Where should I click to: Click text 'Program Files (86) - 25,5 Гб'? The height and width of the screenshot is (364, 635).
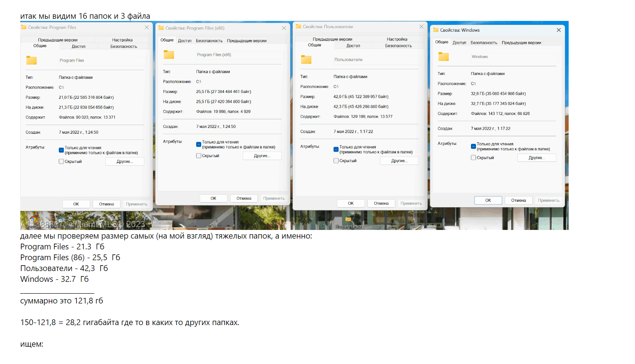click(x=70, y=258)
